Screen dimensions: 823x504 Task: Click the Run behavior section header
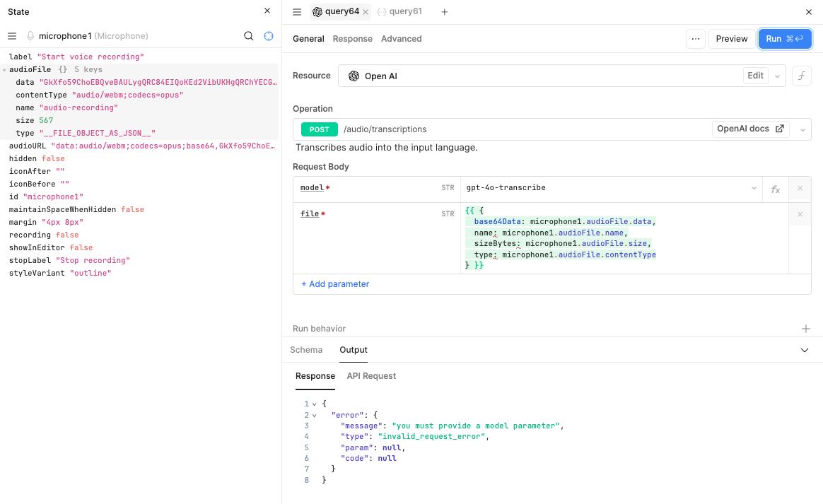click(x=319, y=329)
